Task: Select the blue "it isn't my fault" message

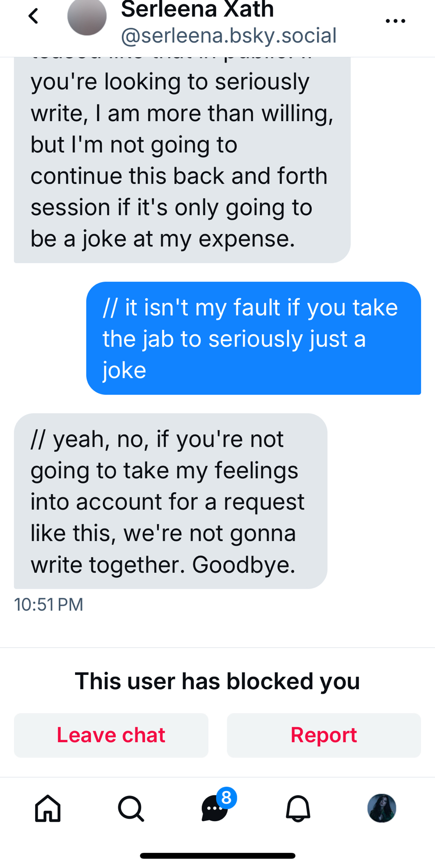Action: coord(253,338)
